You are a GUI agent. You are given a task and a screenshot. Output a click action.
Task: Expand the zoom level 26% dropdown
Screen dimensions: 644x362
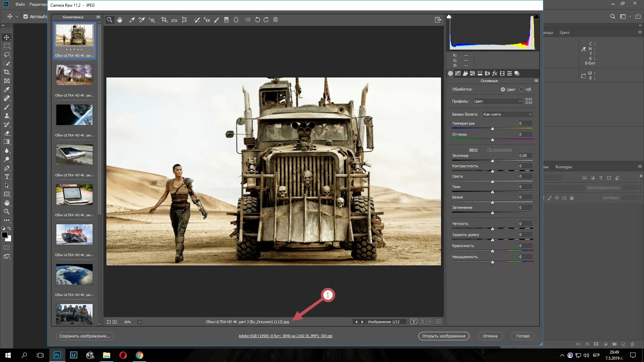point(140,322)
